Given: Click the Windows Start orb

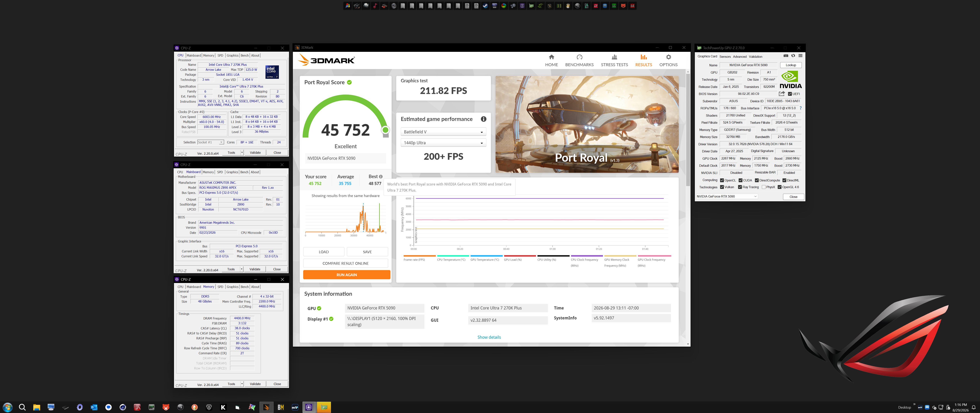Looking at the screenshot, I should 7,407.
